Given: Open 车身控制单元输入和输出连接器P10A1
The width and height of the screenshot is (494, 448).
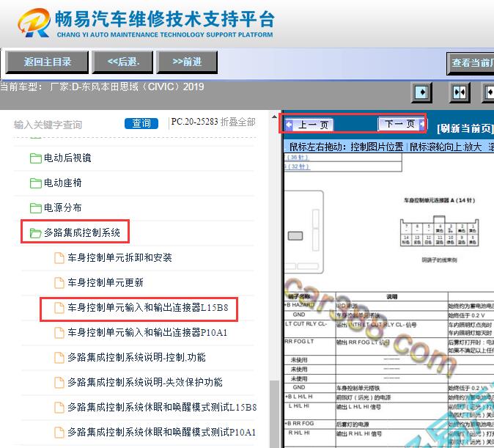Looking at the screenshot, I should 147,332.
